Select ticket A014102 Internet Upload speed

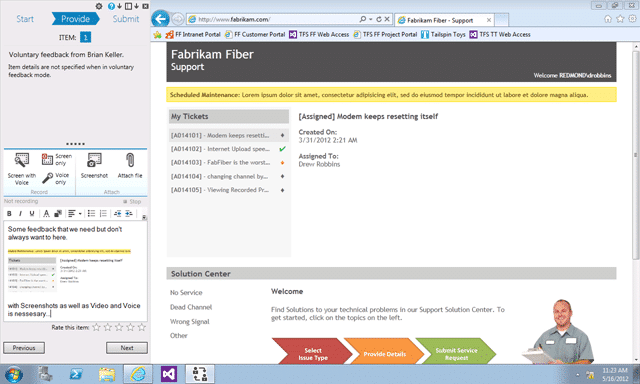point(229,149)
